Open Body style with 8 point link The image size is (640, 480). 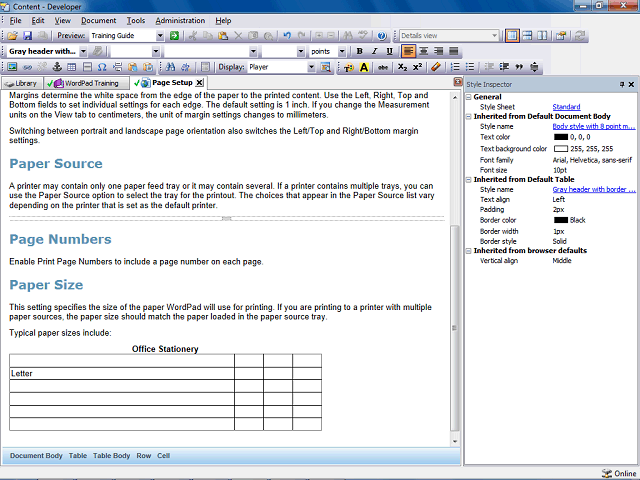click(x=593, y=127)
